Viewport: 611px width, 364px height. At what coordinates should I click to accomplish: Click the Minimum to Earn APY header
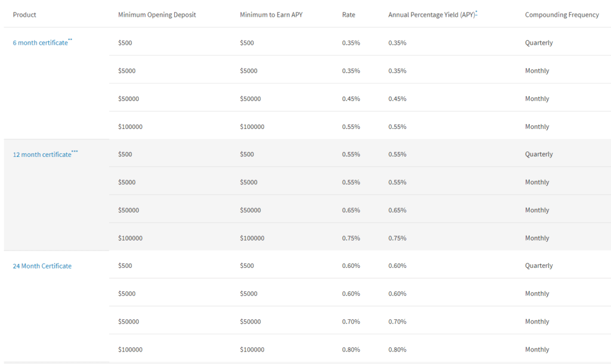pos(271,15)
